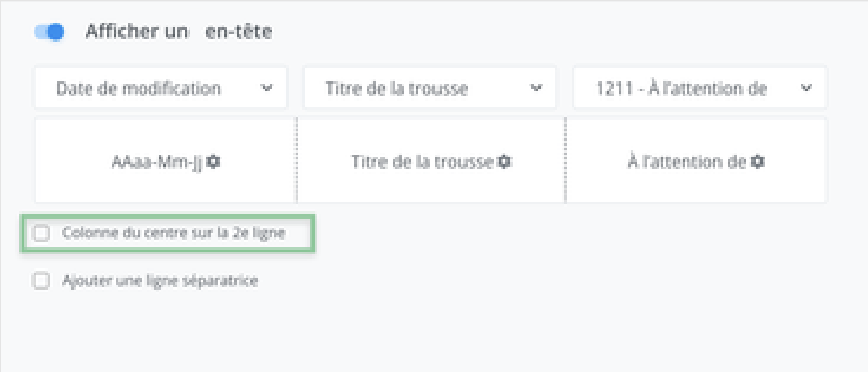
Task: Enable Ajouter une ligne séparatrice checkbox
Action: tap(41, 281)
